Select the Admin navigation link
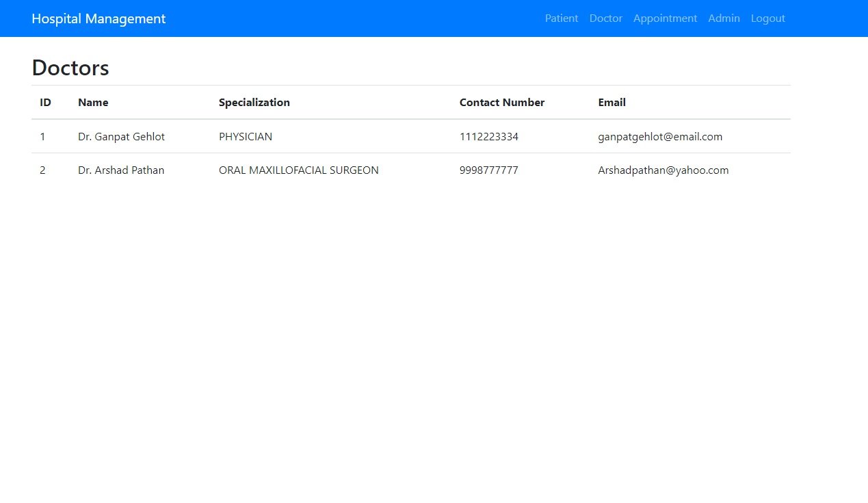This screenshot has width=868, height=503. point(724,18)
